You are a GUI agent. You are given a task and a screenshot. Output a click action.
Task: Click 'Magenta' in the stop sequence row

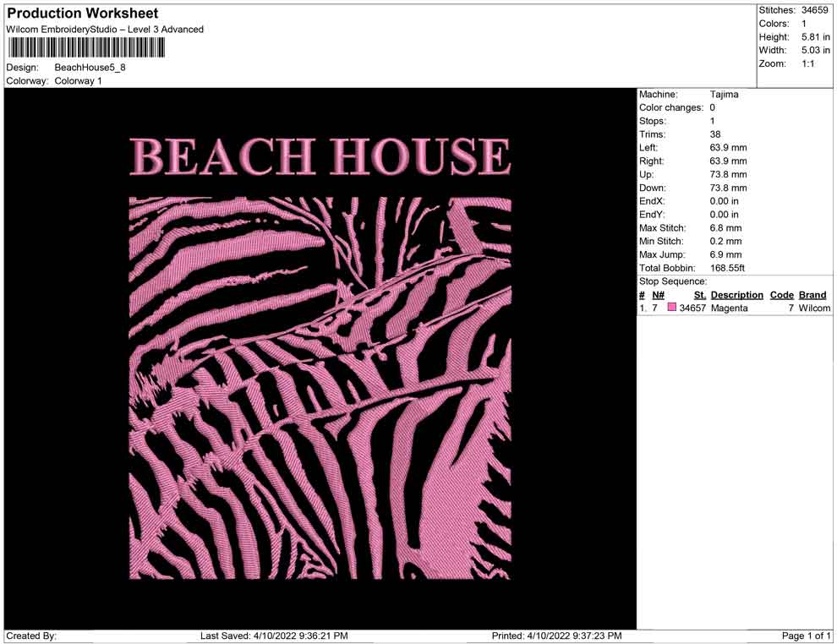(729, 308)
